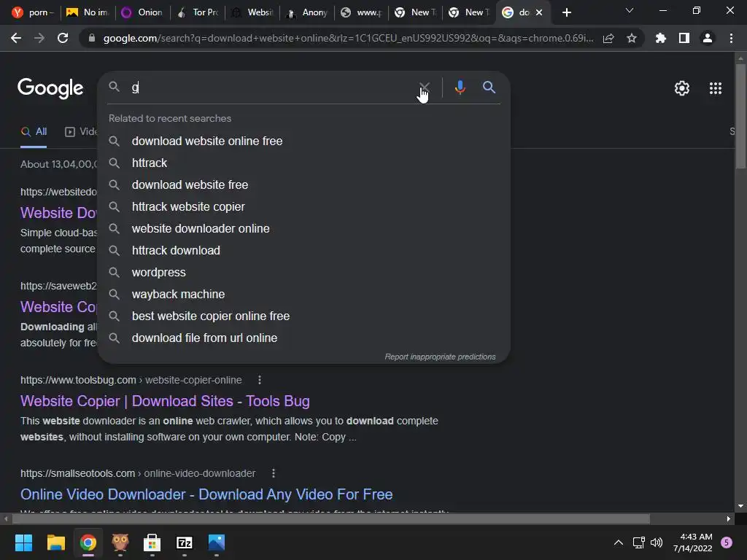
Task: Select the 'wordpress' suggestion
Action: 304,273
